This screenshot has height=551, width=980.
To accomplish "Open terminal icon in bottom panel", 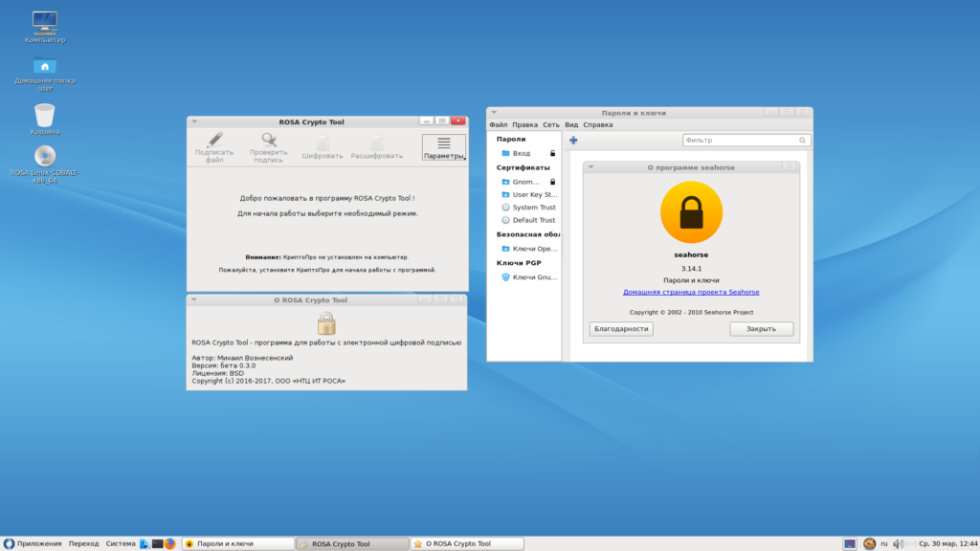I will click(x=158, y=543).
